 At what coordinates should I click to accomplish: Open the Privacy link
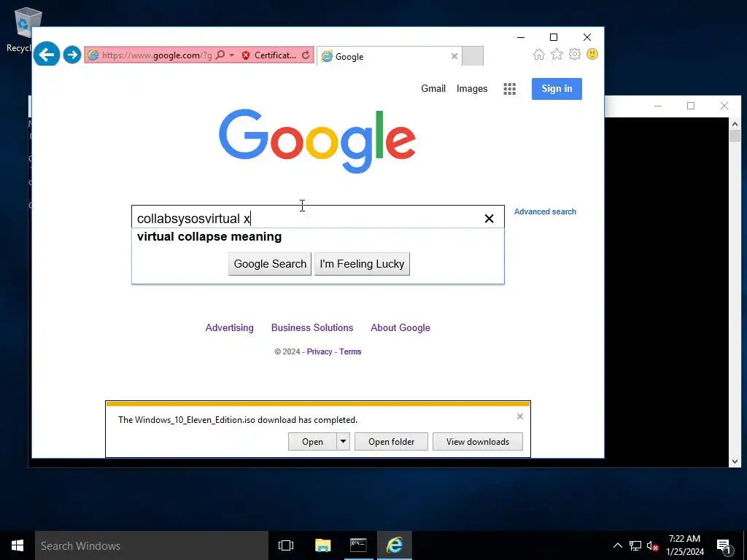(320, 351)
